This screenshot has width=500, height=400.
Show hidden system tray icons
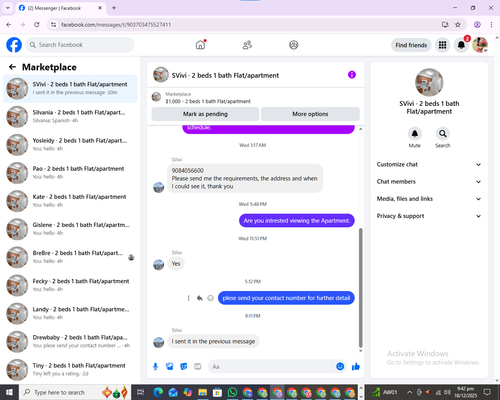pos(410,392)
